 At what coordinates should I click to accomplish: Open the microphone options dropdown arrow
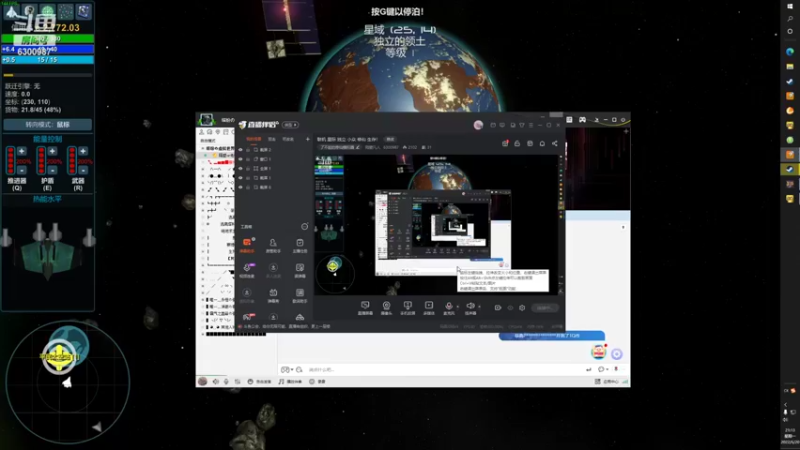(x=457, y=307)
